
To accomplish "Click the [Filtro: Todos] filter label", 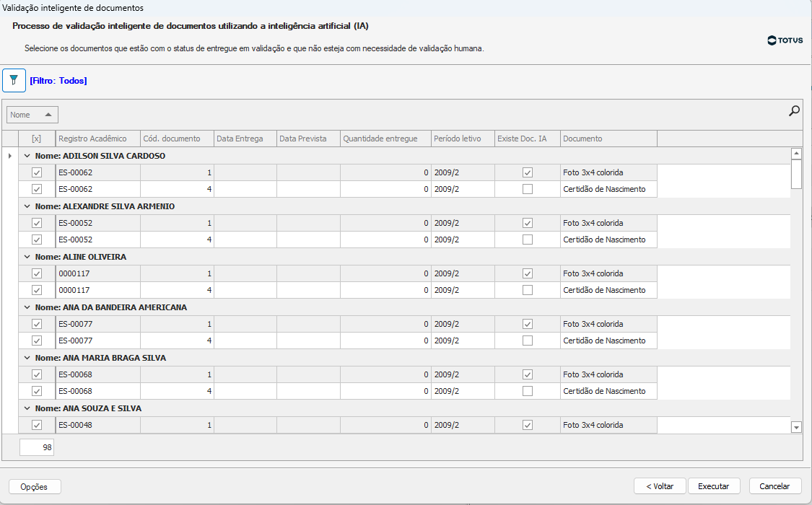I will tap(58, 81).
